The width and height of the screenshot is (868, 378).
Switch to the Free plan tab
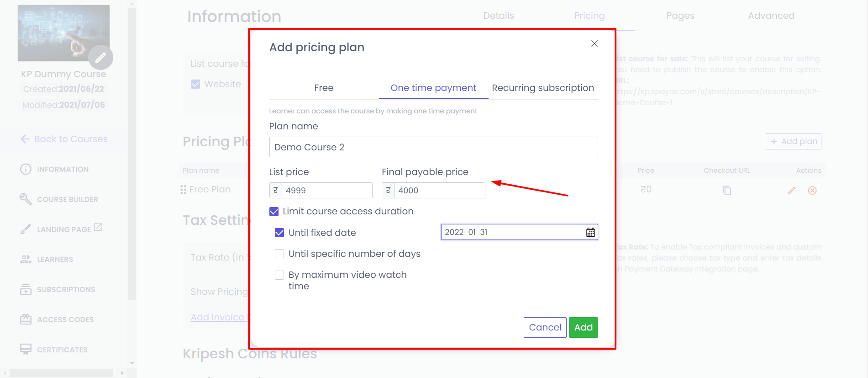pos(324,88)
